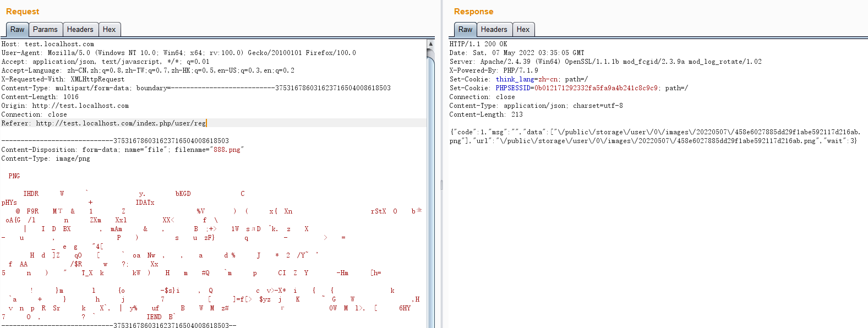Click the Host: test.localhost.com line
The height and width of the screenshot is (328, 868).
[x=48, y=44]
